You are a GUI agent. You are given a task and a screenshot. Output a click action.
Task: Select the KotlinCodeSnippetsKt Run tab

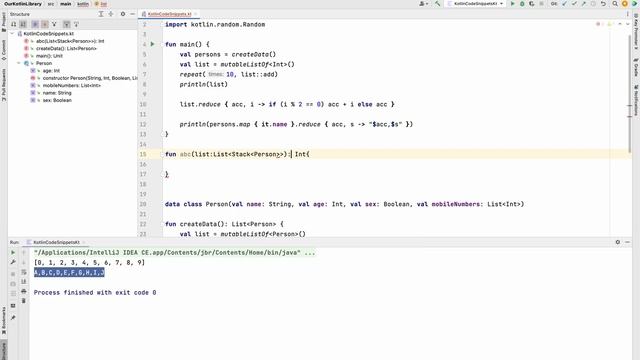tap(55, 242)
